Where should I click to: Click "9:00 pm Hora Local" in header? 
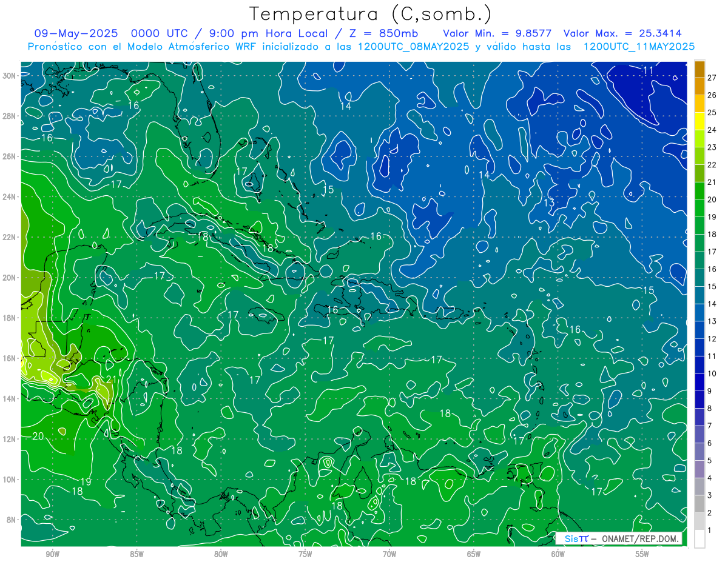[x=265, y=33]
